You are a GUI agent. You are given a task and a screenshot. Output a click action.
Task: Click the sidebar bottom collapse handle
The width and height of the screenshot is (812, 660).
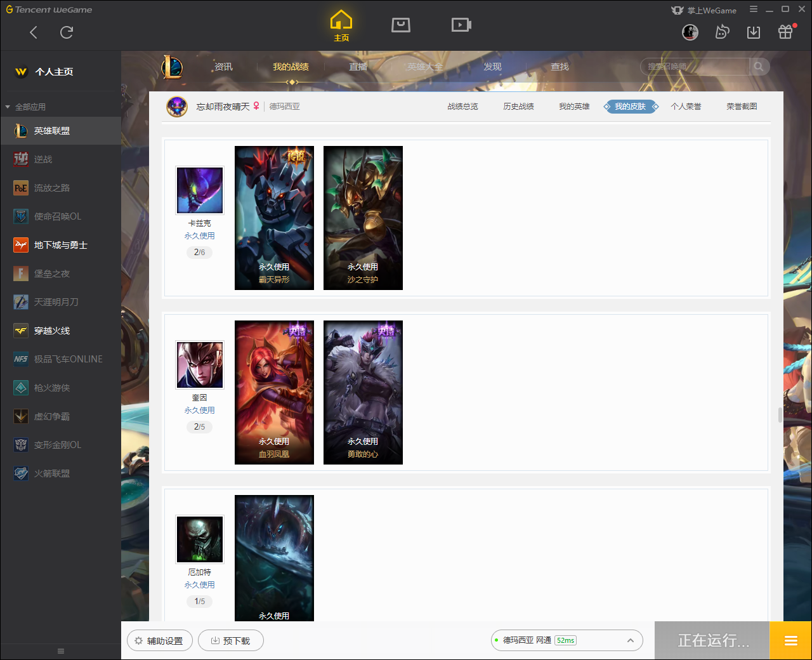(61, 651)
